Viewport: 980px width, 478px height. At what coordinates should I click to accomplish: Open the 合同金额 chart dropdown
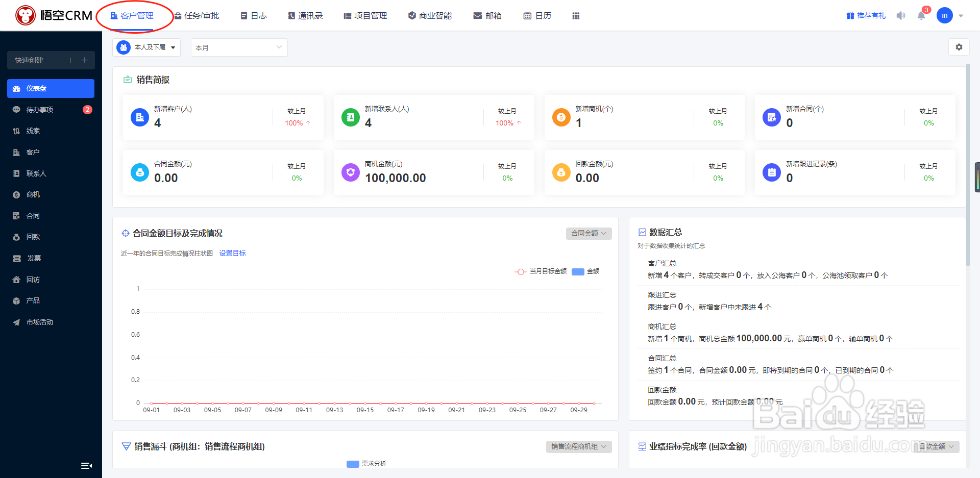point(589,233)
